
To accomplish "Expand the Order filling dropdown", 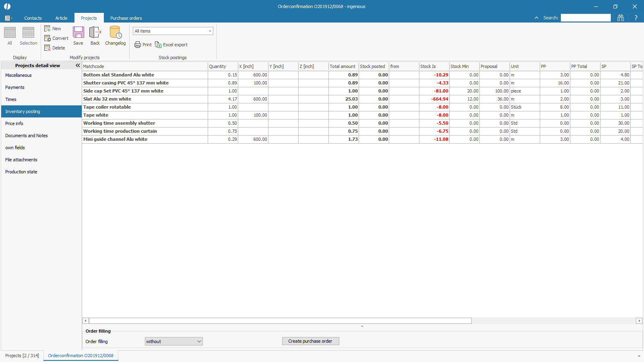I will tap(199, 341).
